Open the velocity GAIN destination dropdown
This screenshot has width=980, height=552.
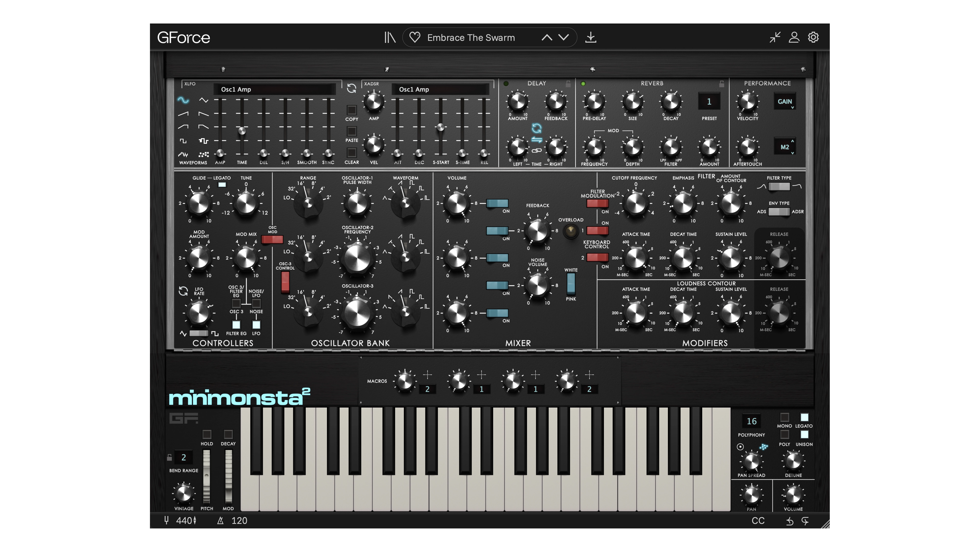tap(785, 102)
